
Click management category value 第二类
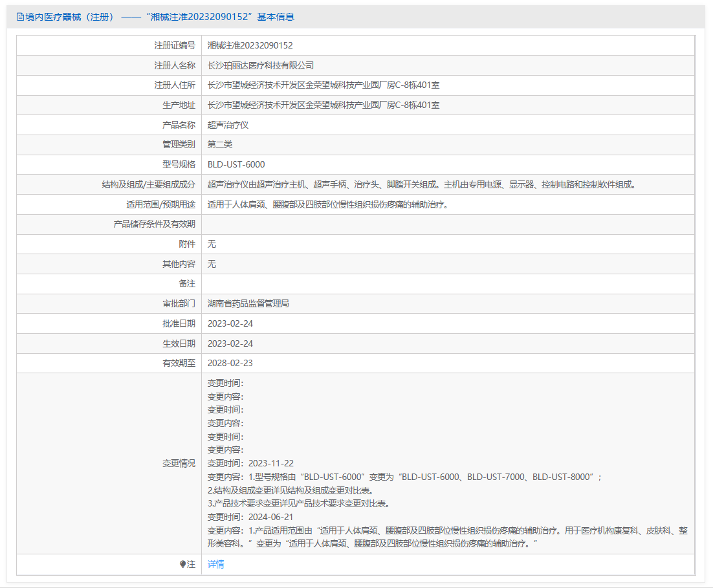219,144
